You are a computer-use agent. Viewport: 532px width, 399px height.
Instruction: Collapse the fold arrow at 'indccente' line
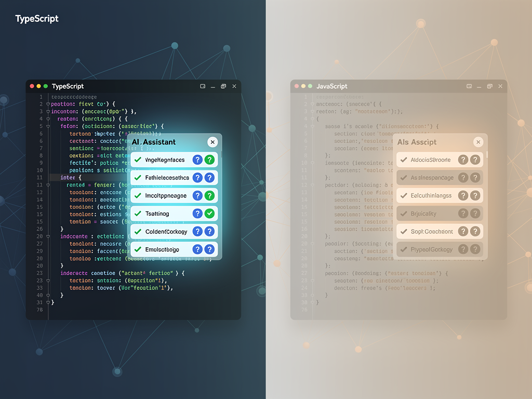(x=48, y=236)
